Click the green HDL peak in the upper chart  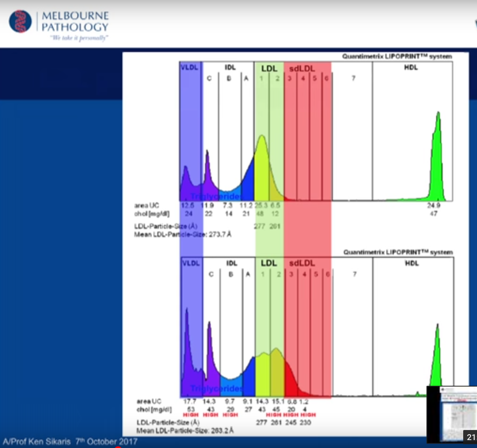click(437, 158)
